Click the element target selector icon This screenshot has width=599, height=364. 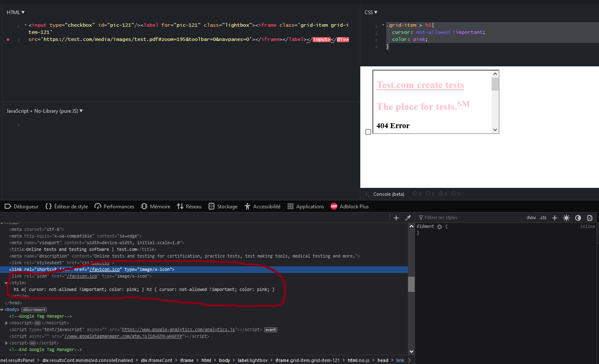439,227
